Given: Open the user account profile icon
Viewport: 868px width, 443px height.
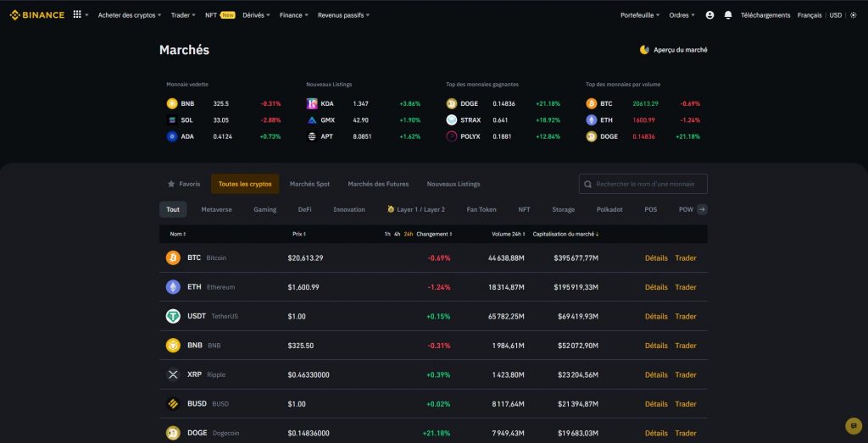Looking at the screenshot, I should tap(709, 15).
